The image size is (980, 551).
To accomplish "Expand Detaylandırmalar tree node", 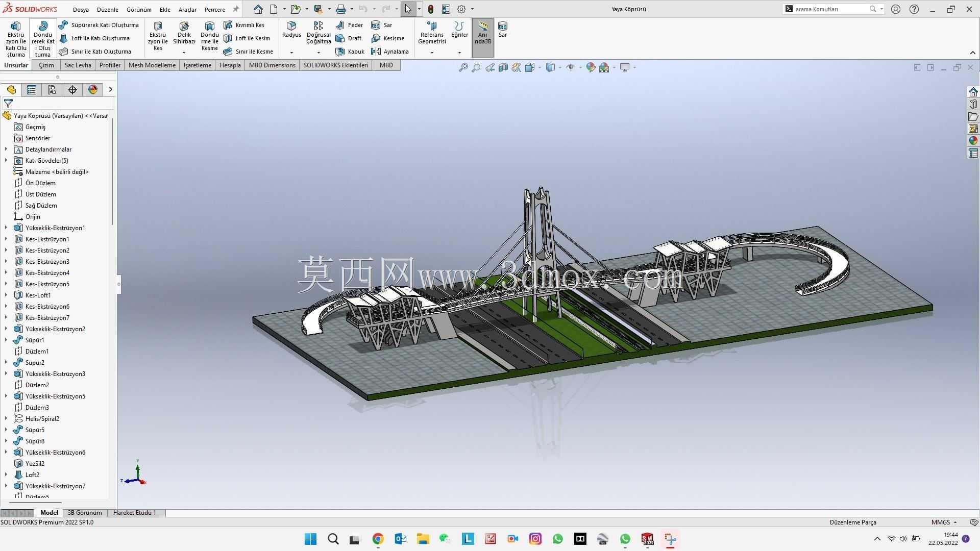I will point(6,149).
